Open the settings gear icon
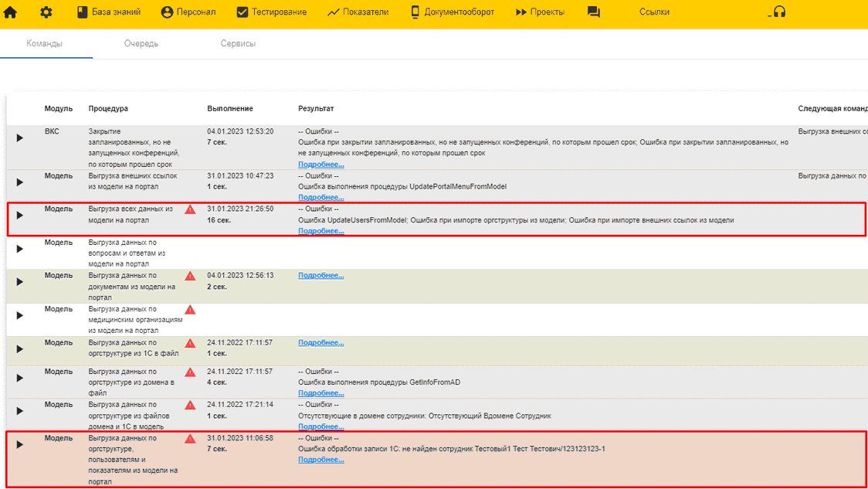This screenshot has width=868, height=489. point(46,12)
